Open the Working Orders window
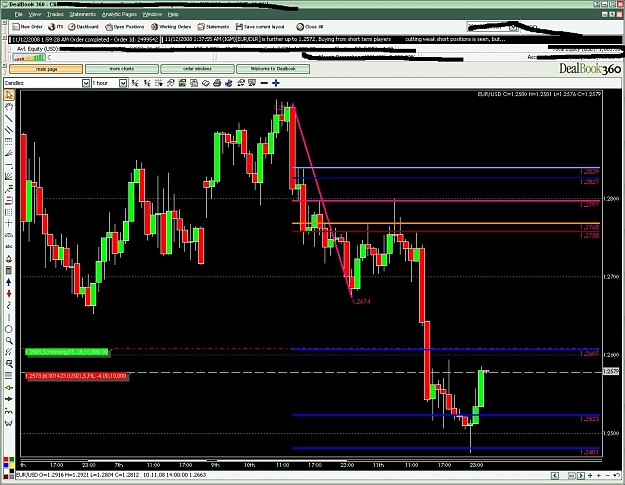625x485 pixels. [x=171, y=27]
